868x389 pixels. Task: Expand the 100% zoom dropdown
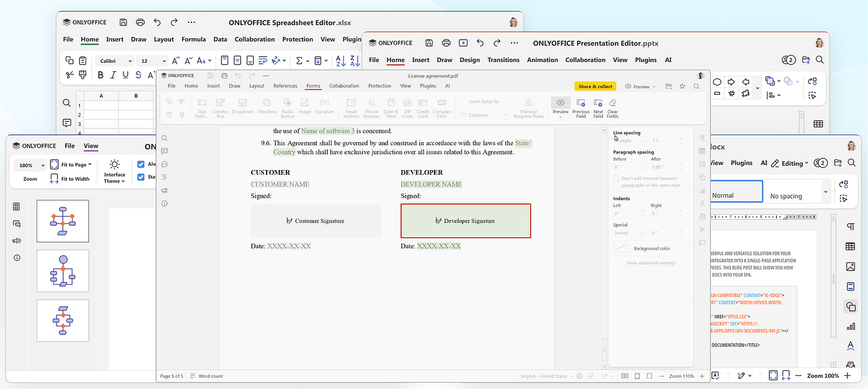click(x=31, y=165)
